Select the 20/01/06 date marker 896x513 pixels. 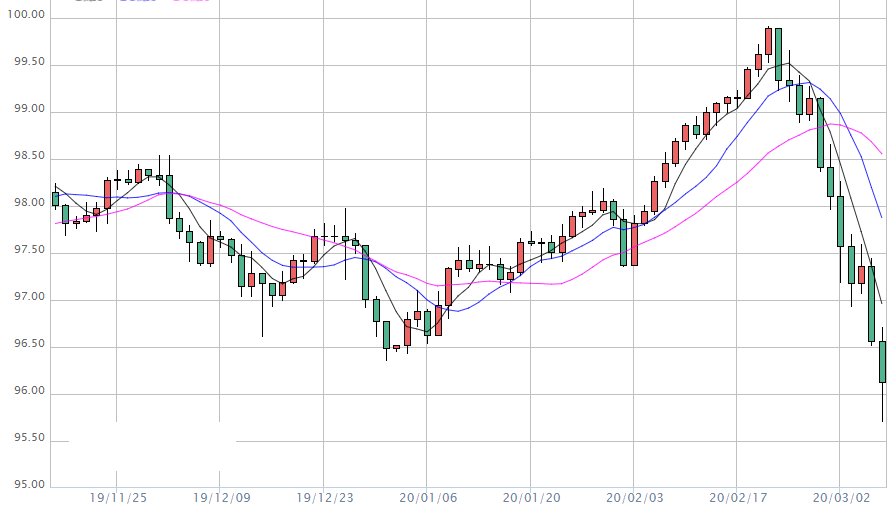[x=427, y=497]
